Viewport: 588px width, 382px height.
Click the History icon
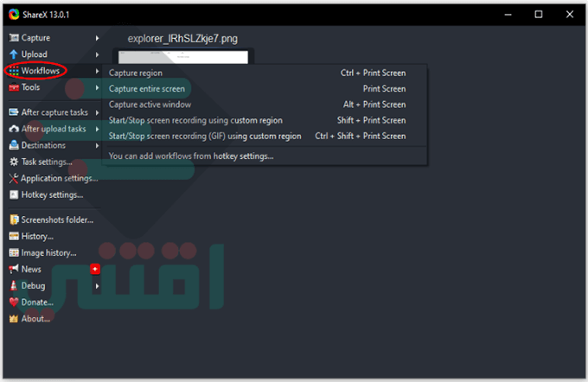pos(14,236)
